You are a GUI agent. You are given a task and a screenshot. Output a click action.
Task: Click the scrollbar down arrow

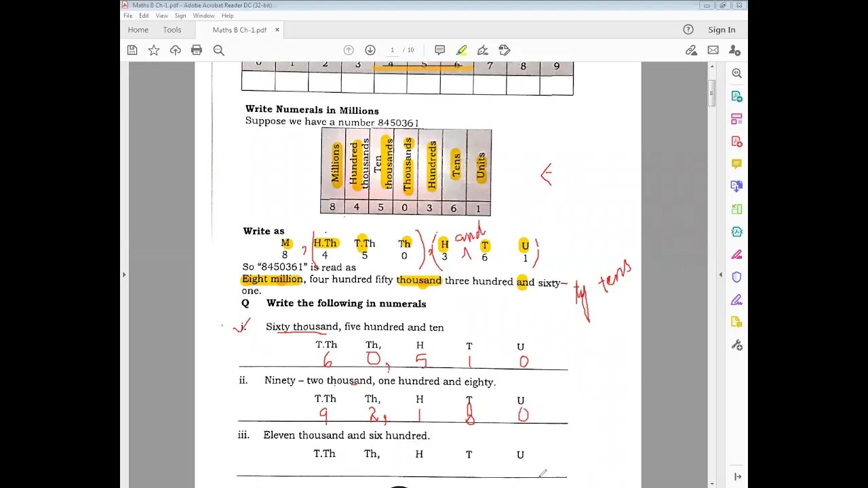coord(711,484)
